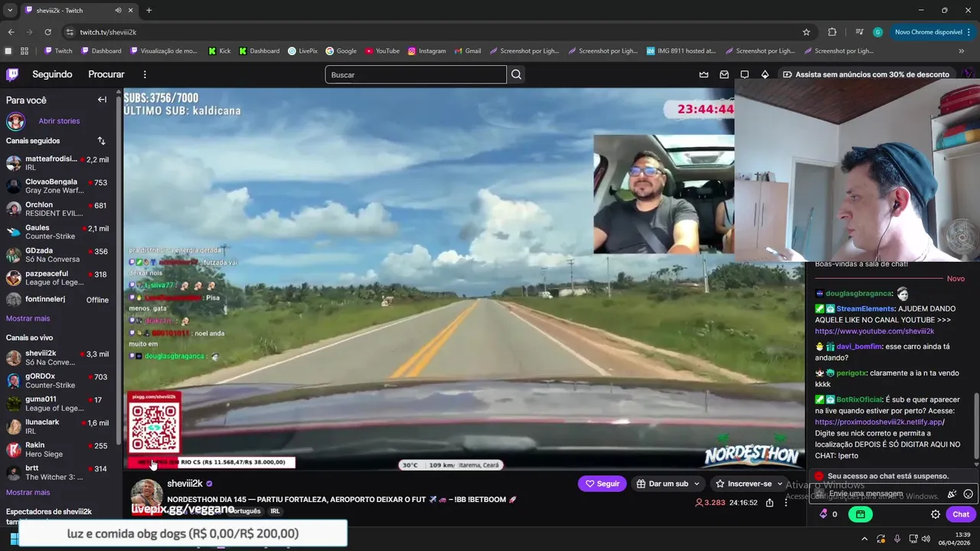Open the sheviii2k YouTube link in chat
This screenshot has height=551, width=980.
pyautogui.click(x=874, y=331)
